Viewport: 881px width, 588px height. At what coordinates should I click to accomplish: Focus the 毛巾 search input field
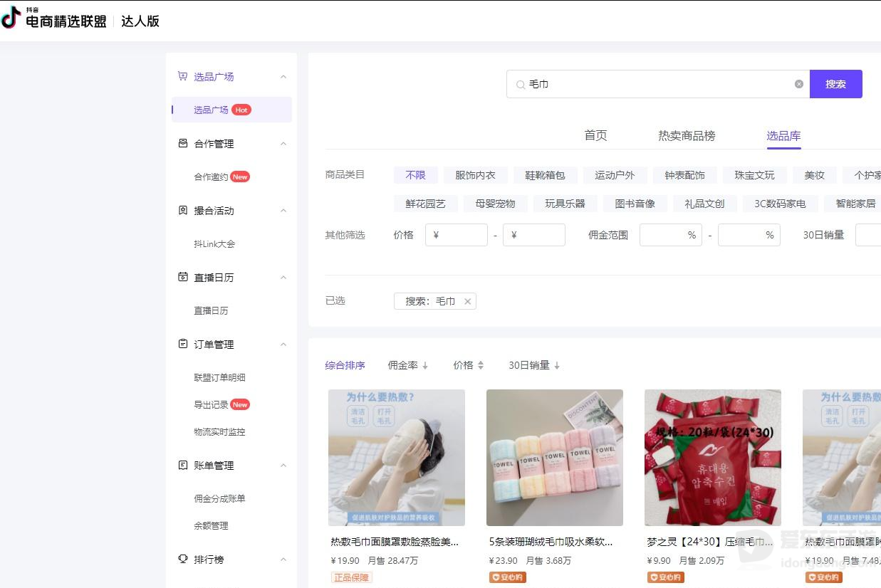click(659, 84)
